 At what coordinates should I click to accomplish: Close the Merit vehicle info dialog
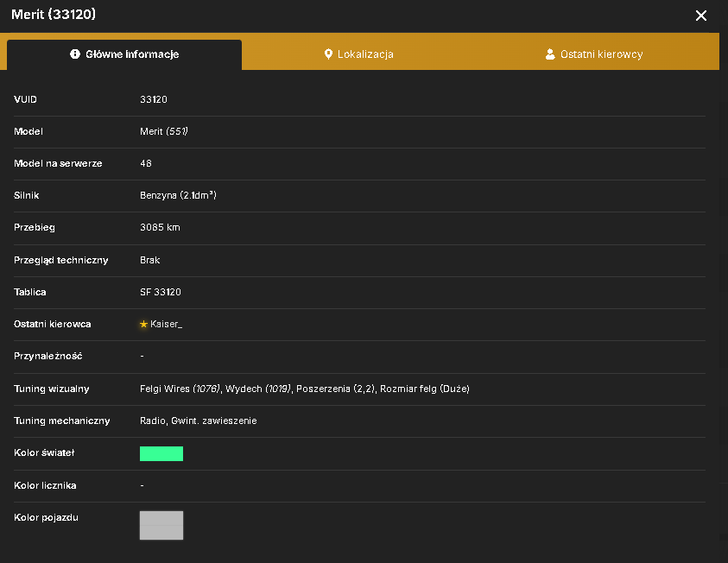coord(700,16)
